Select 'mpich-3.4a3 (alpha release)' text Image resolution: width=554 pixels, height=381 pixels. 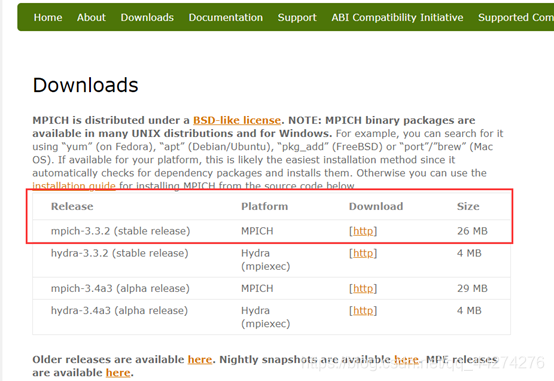click(120, 288)
